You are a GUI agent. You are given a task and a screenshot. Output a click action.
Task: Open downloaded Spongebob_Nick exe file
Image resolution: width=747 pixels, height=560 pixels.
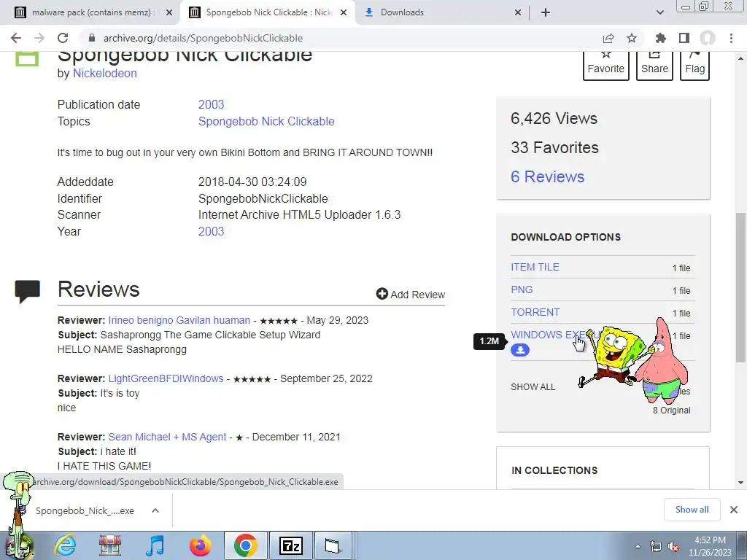[x=85, y=511]
